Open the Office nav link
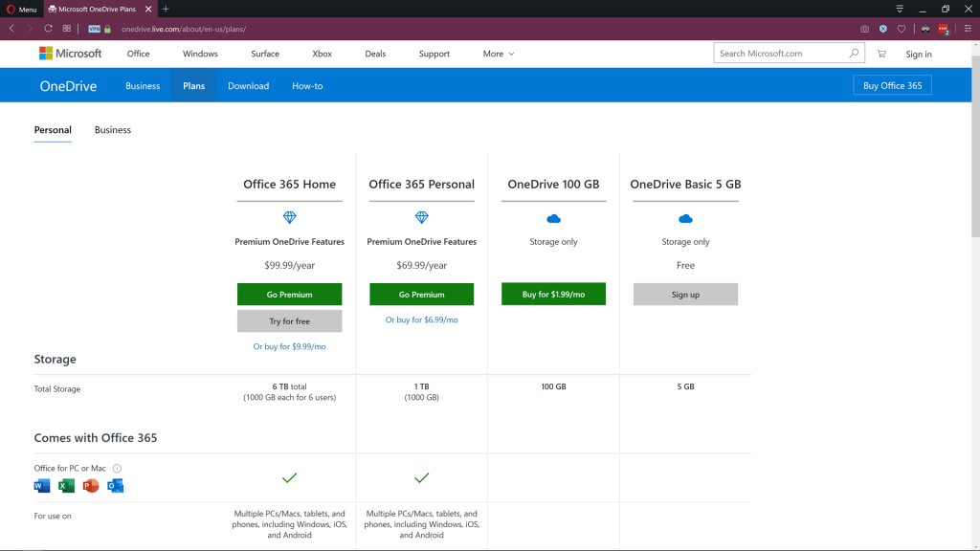Screen dimensions: 980x551 coord(138,54)
